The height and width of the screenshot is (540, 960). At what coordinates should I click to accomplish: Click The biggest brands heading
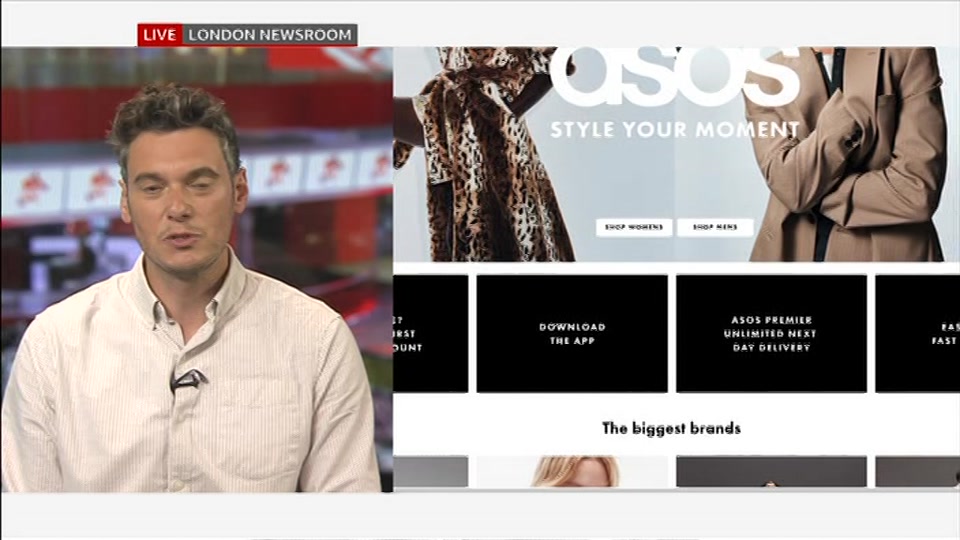[x=671, y=428]
